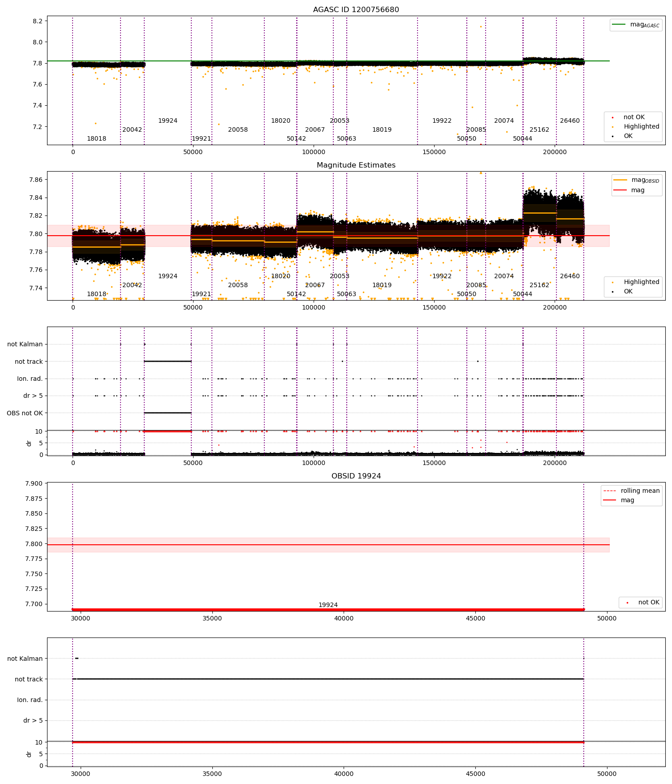
Task: Click the orange mag OBSID legend line sample
Action: tap(620, 180)
